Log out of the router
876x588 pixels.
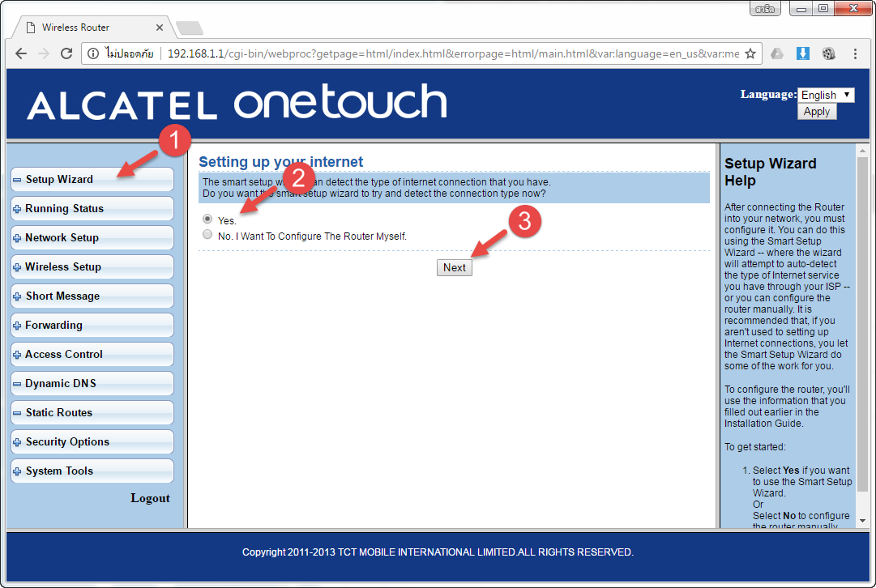pos(150,498)
